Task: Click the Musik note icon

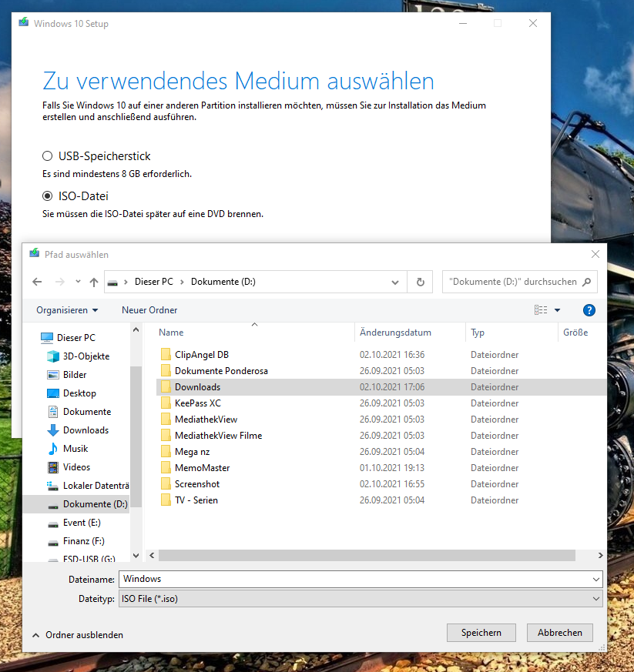Action: [x=53, y=449]
